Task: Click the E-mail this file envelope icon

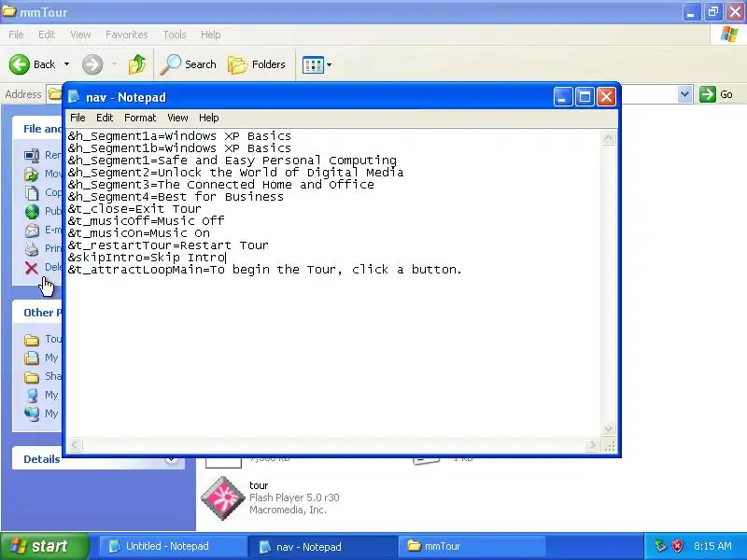Action: click(32, 230)
